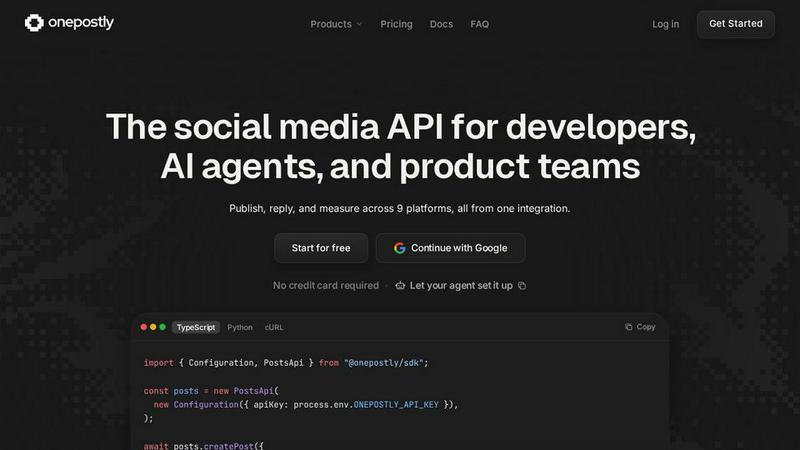Choose Continue with Google
This screenshot has height=450, width=800.
click(x=451, y=248)
